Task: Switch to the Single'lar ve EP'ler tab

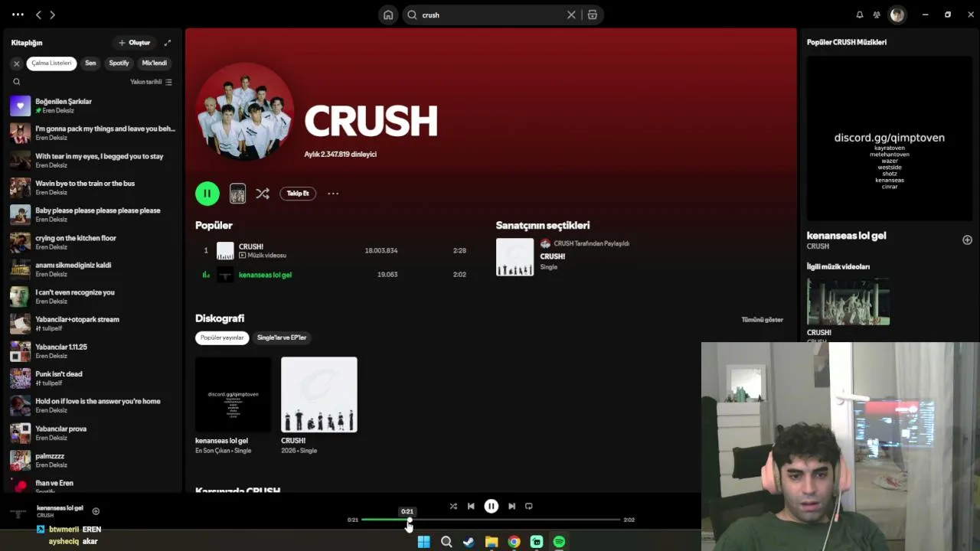Action: (x=282, y=337)
